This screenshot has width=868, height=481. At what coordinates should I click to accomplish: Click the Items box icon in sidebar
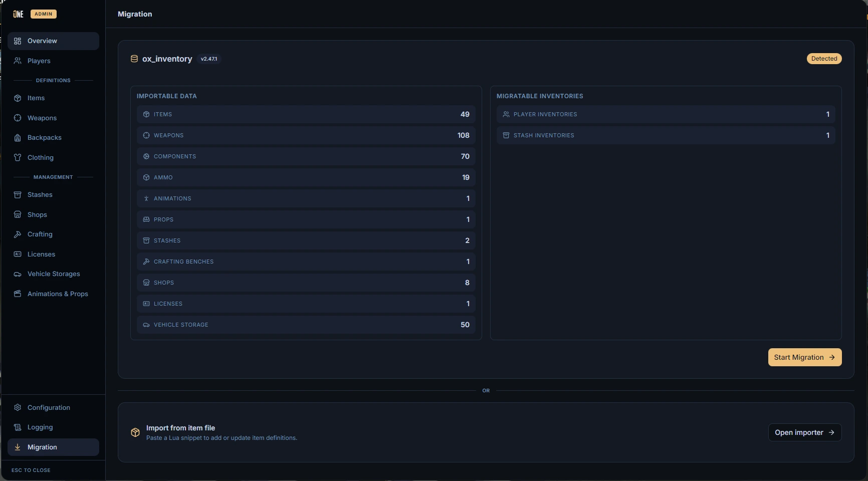(x=18, y=98)
